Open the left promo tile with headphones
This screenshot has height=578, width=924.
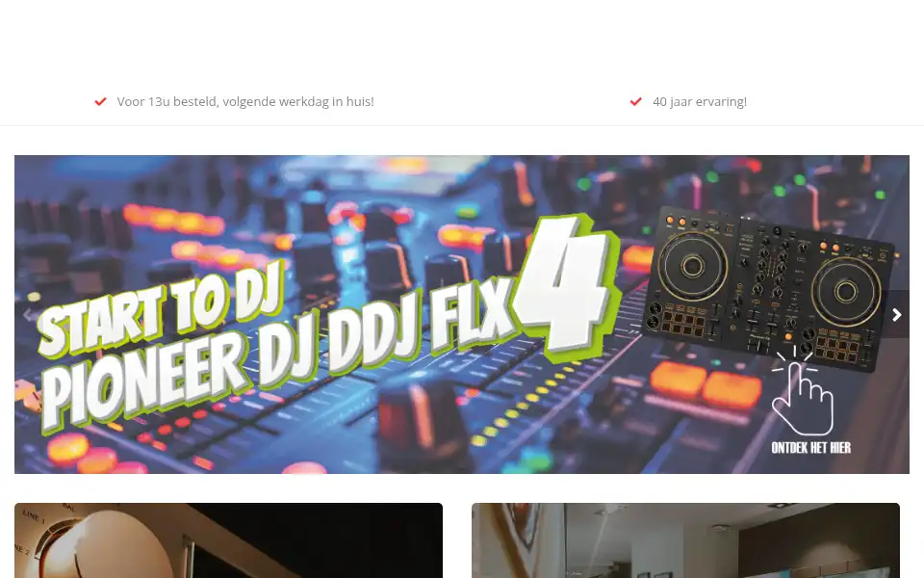click(x=229, y=540)
